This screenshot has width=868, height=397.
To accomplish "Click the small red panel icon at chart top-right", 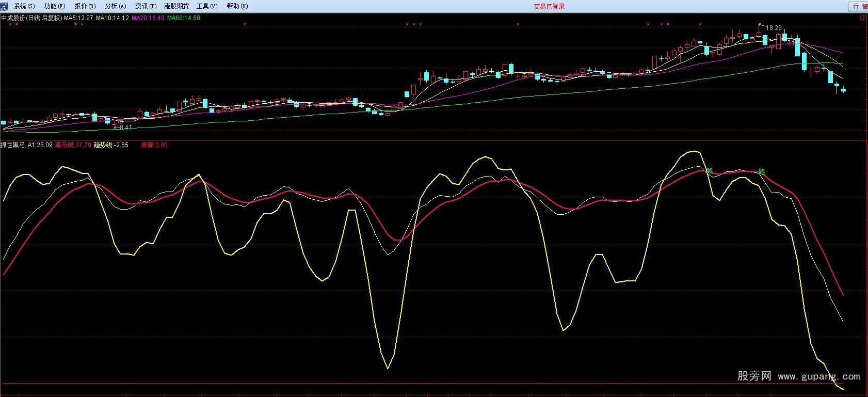I will coord(862,17).
